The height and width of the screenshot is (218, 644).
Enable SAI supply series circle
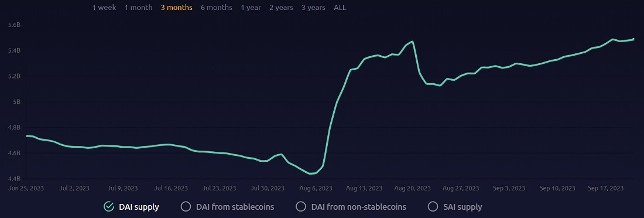pos(433,206)
